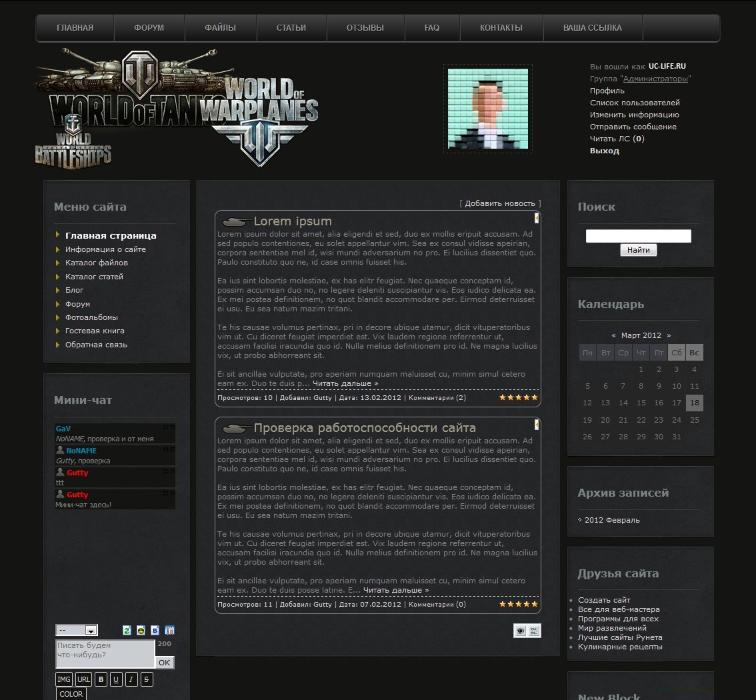
Task: Click avatar icon beside 'Мини-чат здесь!' message
Action: pos(60,494)
